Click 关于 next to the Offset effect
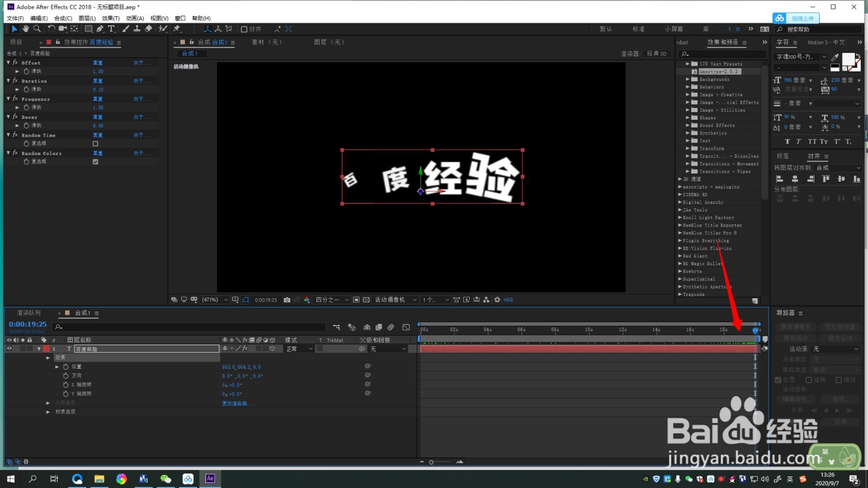This screenshot has height=488, width=868. tap(139, 62)
